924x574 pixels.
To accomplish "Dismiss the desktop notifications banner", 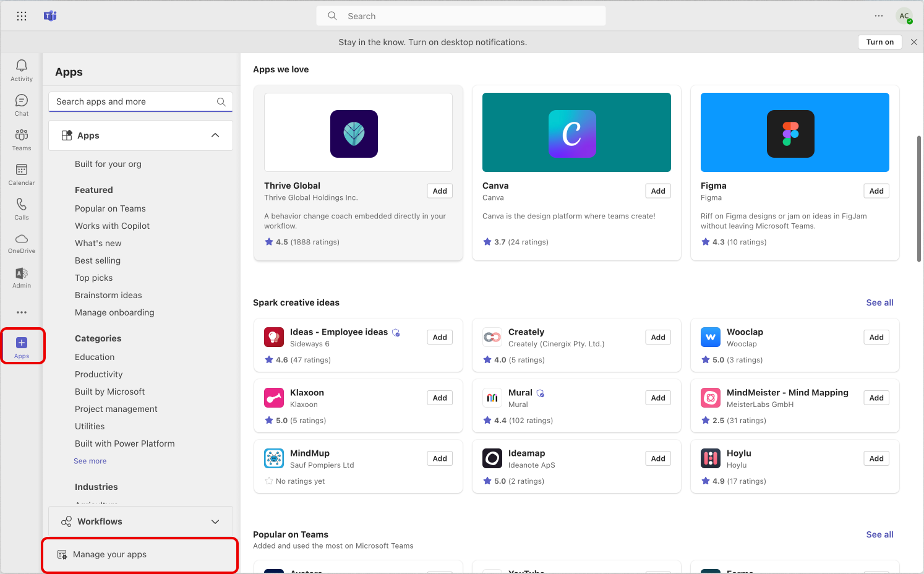I will point(914,42).
